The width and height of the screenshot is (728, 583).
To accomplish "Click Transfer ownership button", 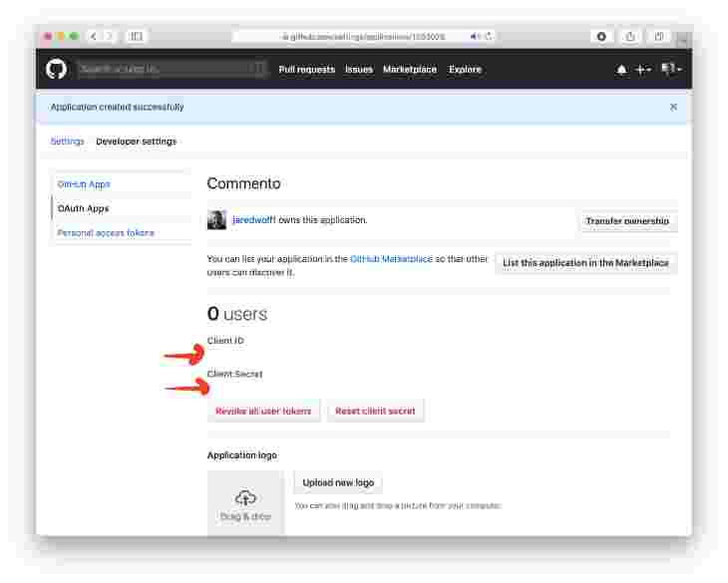I will click(627, 221).
